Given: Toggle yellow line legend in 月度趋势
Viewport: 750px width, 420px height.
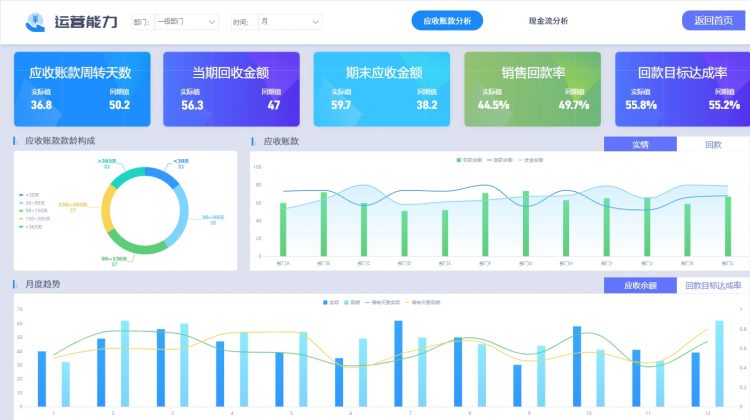Looking at the screenshot, I should click(x=423, y=302).
